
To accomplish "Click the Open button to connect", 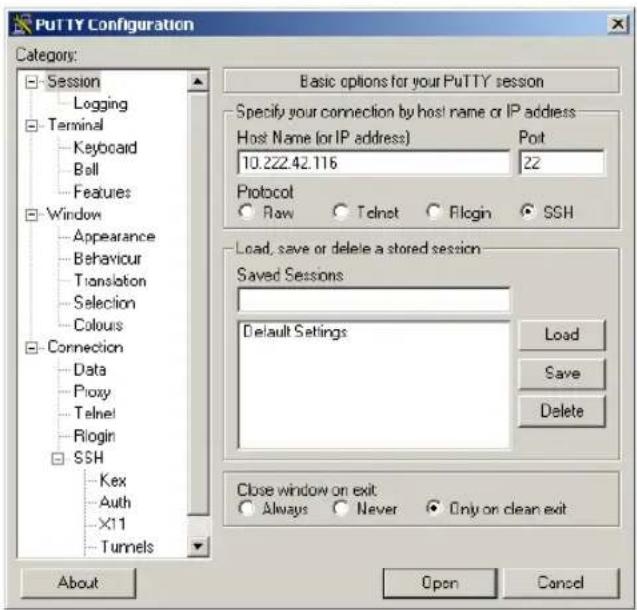I will 440,583.
